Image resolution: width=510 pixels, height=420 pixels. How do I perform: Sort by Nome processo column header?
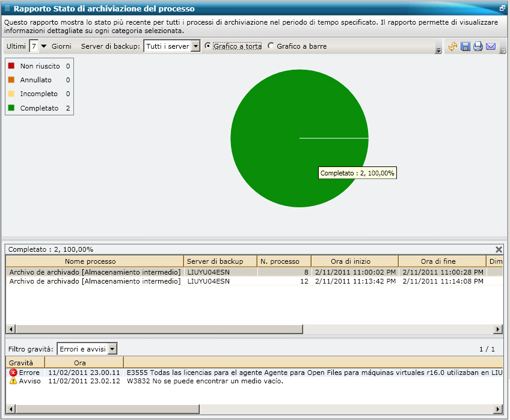click(x=94, y=261)
